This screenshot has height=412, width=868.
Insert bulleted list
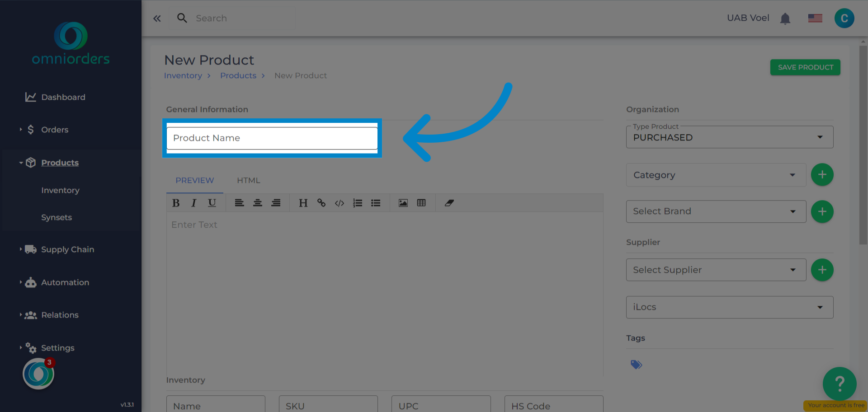coord(376,203)
